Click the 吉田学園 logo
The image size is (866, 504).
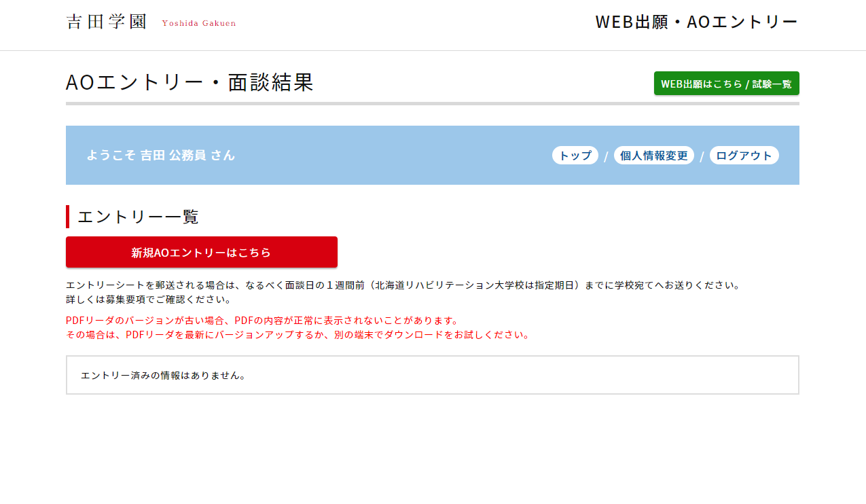pyautogui.click(x=107, y=22)
